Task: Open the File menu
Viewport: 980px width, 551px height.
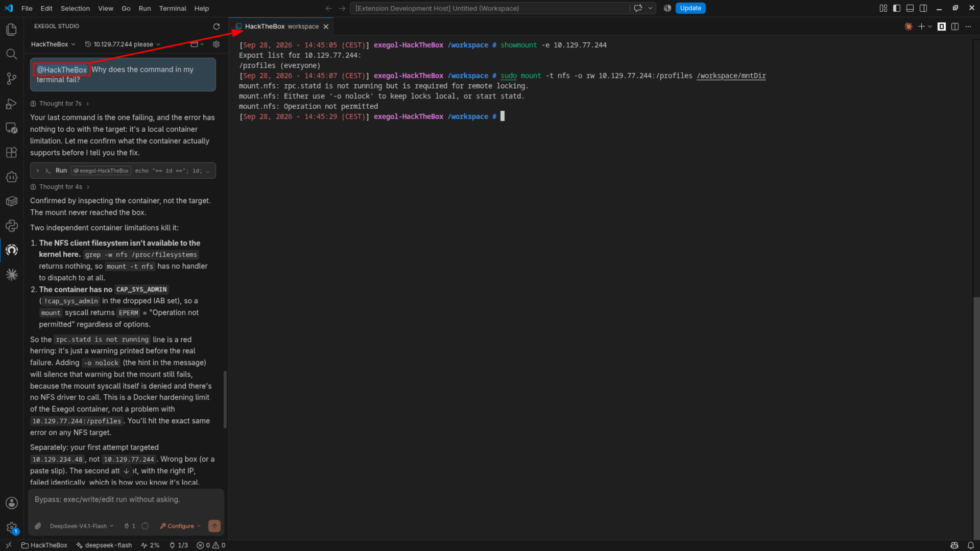Action: (x=27, y=8)
